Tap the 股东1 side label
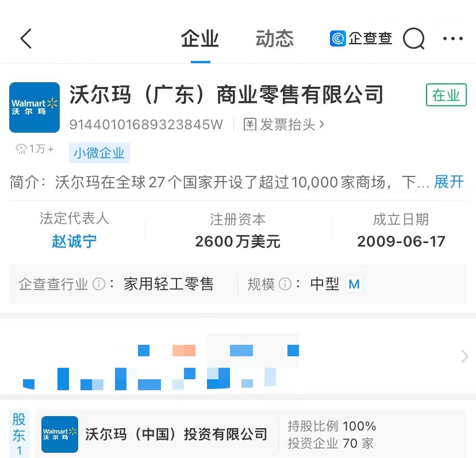Image resolution: width=476 pixels, height=458 pixels. point(19,434)
